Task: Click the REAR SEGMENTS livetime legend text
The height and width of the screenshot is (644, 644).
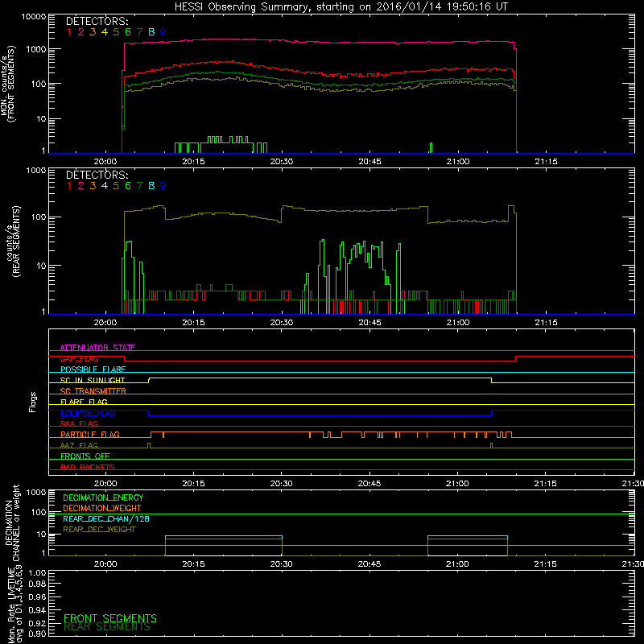Action: click(x=107, y=627)
